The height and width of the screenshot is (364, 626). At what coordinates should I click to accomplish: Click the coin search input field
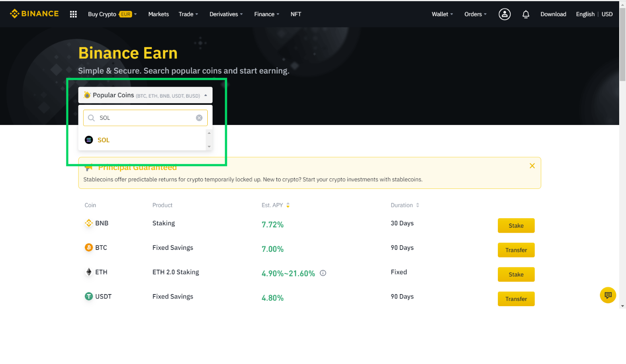coord(145,118)
